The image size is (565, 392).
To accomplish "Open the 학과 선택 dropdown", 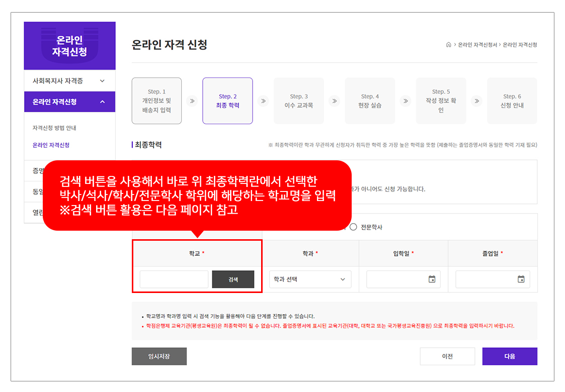I will 310,279.
